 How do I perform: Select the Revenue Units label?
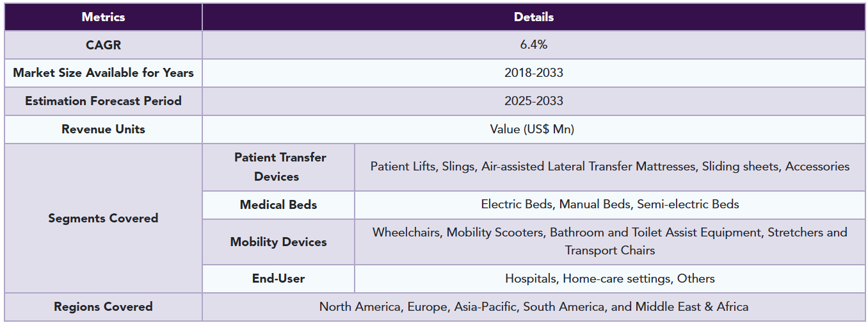tap(103, 129)
